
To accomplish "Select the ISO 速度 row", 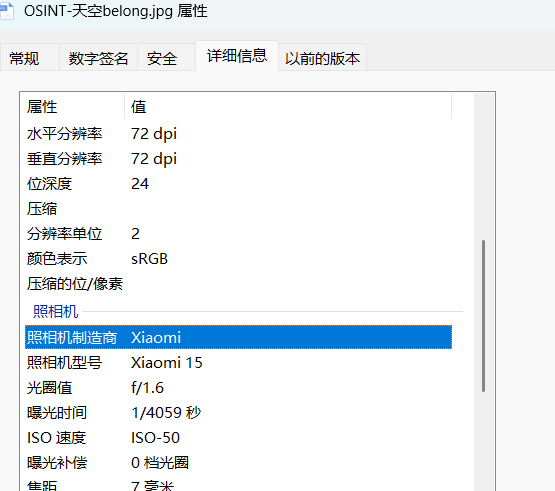I will 238,438.
